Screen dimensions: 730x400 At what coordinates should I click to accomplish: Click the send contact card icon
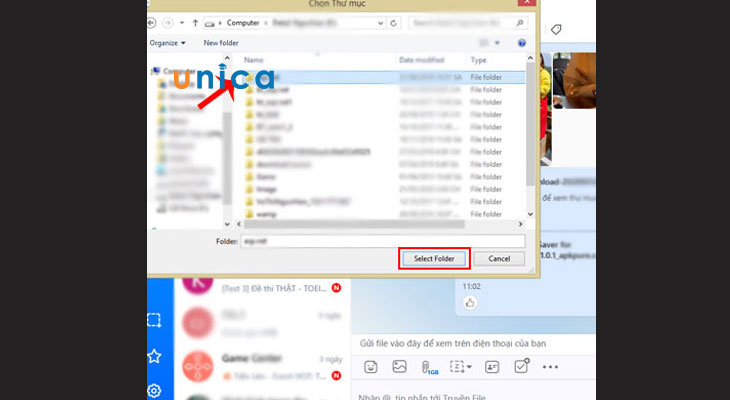tap(492, 367)
